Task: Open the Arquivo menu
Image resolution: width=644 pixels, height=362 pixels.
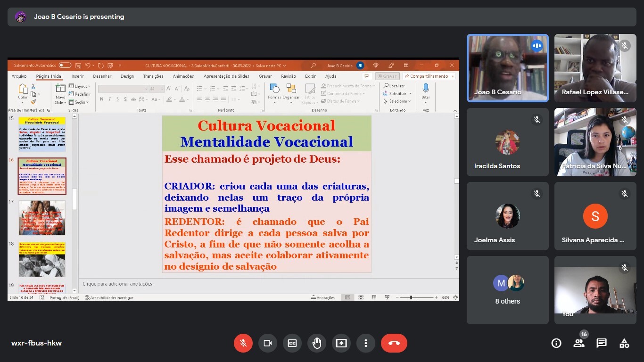Action: point(19,76)
